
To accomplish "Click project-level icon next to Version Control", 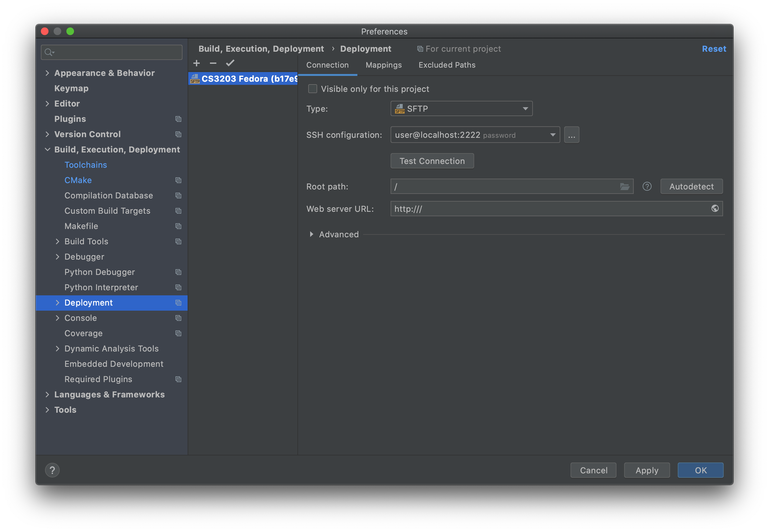I will pos(178,134).
